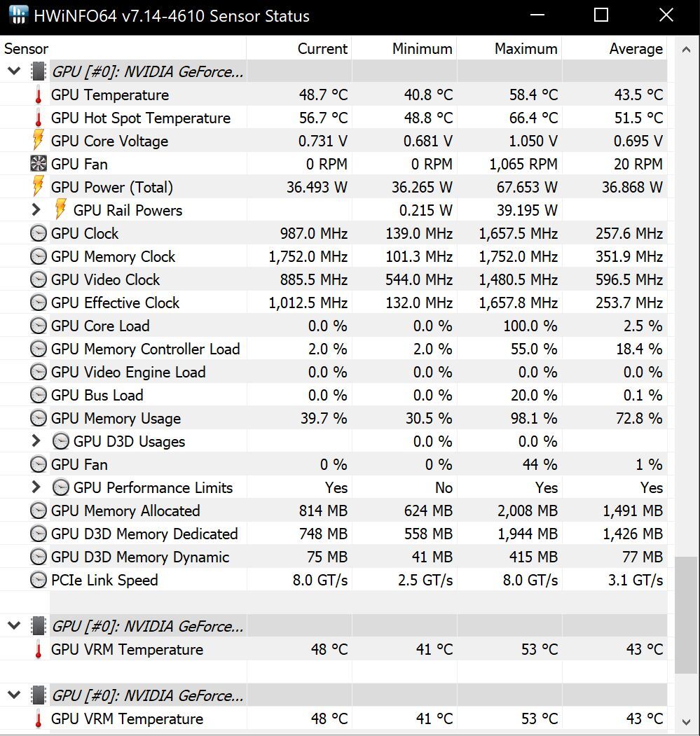Click the Maximum column header

526,49
